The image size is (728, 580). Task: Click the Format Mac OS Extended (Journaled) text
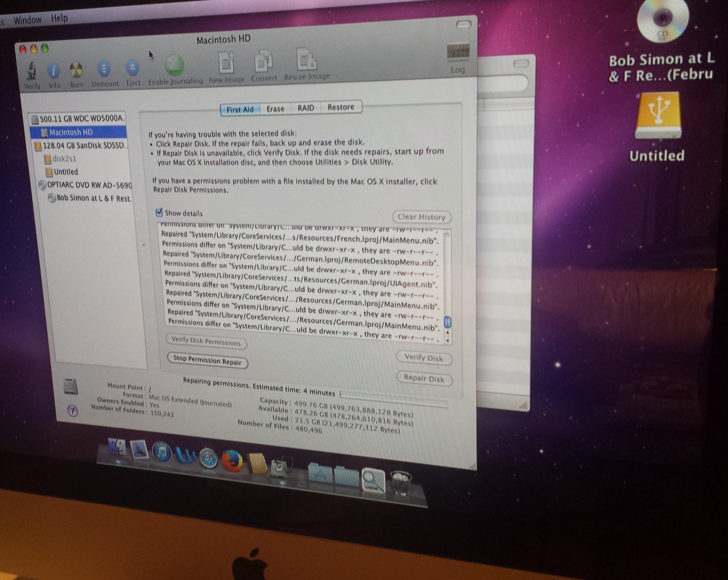tap(190, 401)
